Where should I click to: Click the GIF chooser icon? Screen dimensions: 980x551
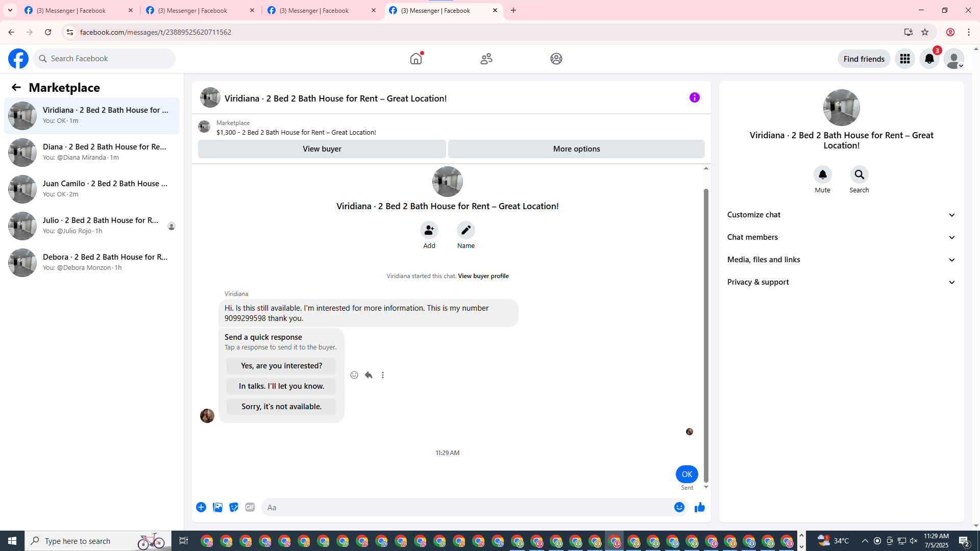(250, 507)
